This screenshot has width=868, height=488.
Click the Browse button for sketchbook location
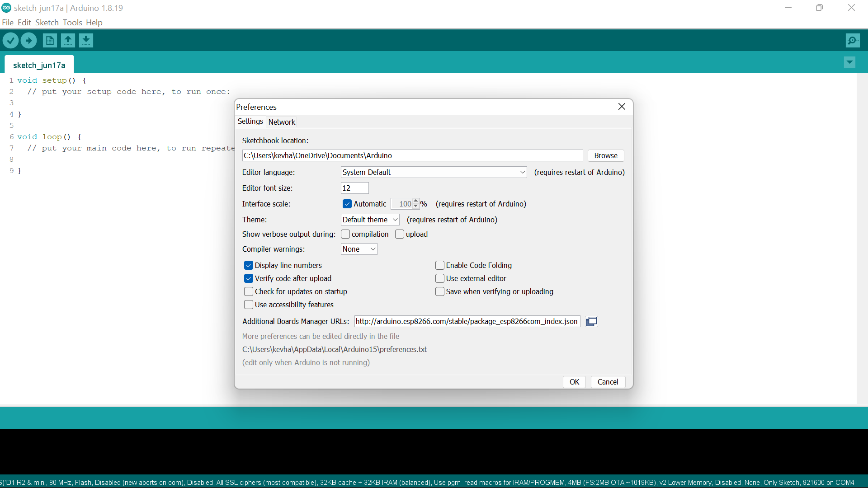pos(605,155)
